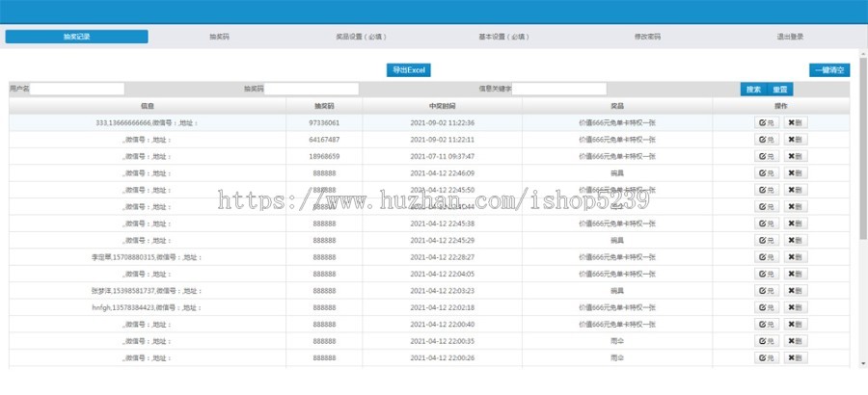This screenshot has height=395, width=868.
Task: Click the 奖品 column header
Action: [617, 106]
